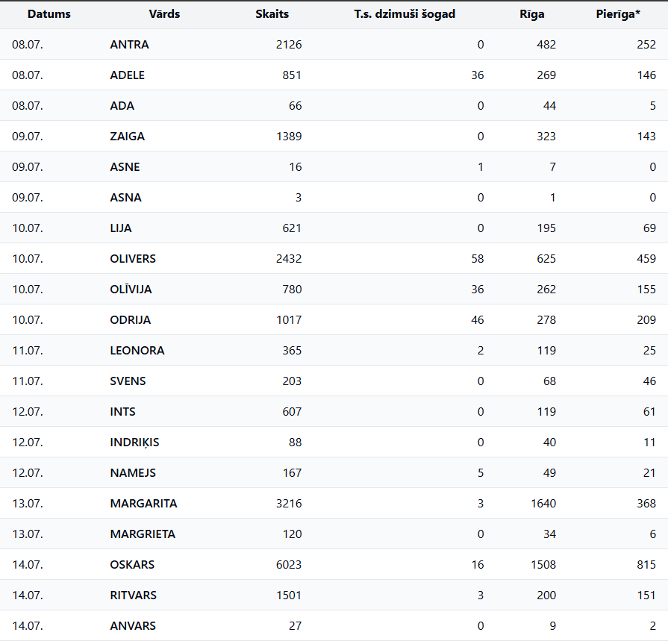
Task: Select the name ZAIGA
Action: click(x=128, y=137)
